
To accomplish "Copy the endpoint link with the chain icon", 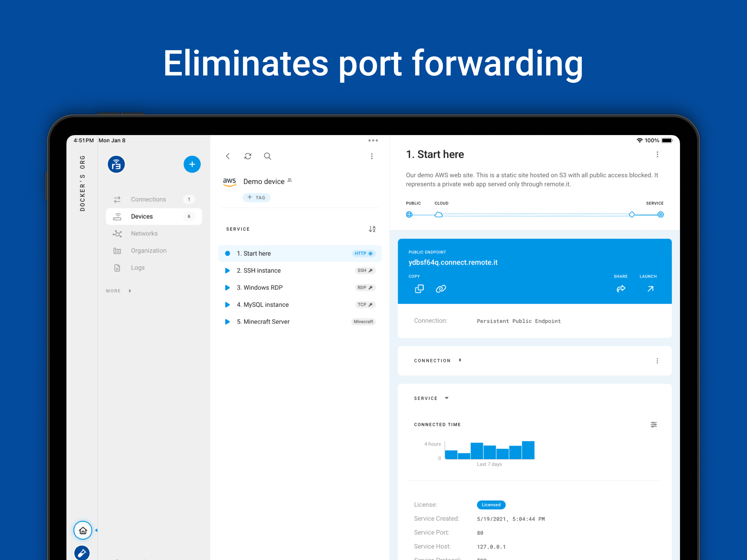I will [441, 289].
